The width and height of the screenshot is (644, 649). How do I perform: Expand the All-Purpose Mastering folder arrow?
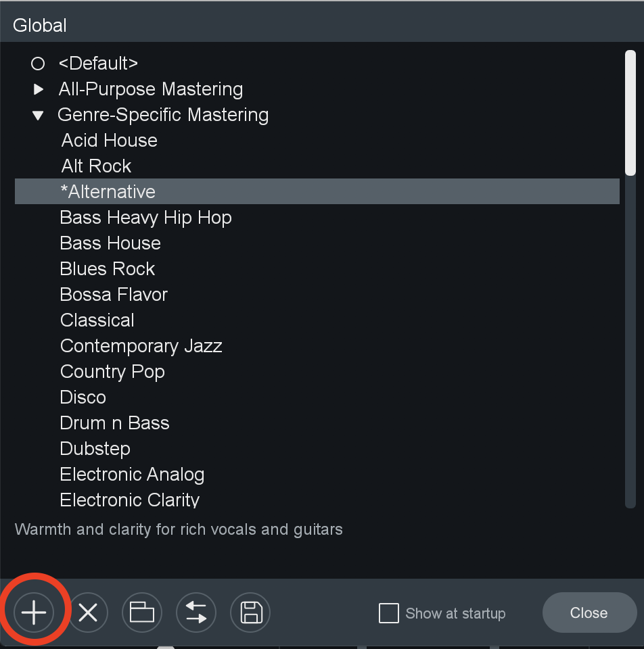pyautogui.click(x=39, y=89)
